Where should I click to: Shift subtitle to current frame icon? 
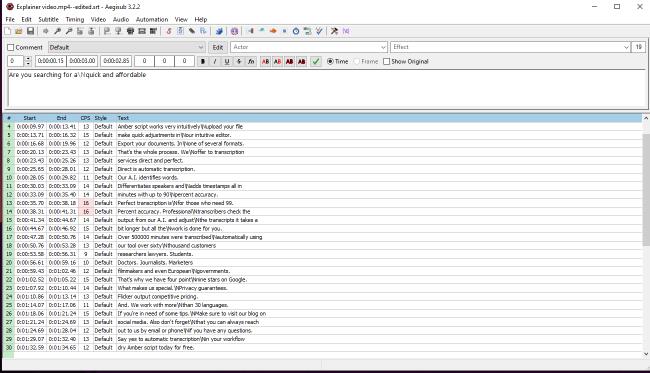[153, 31]
